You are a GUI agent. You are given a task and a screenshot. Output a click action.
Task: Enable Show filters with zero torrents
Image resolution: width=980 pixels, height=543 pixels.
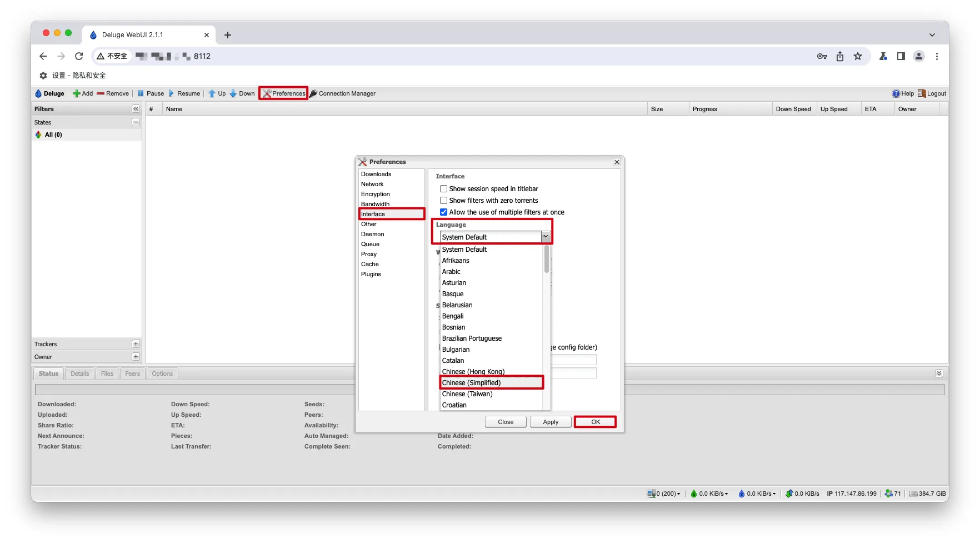click(443, 201)
